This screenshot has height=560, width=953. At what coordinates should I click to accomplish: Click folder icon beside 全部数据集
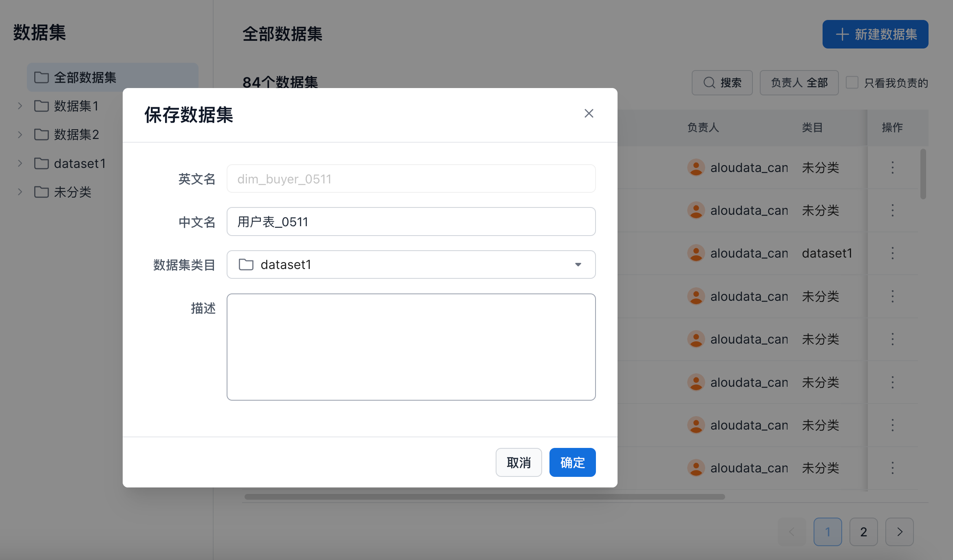click(41, 77)
